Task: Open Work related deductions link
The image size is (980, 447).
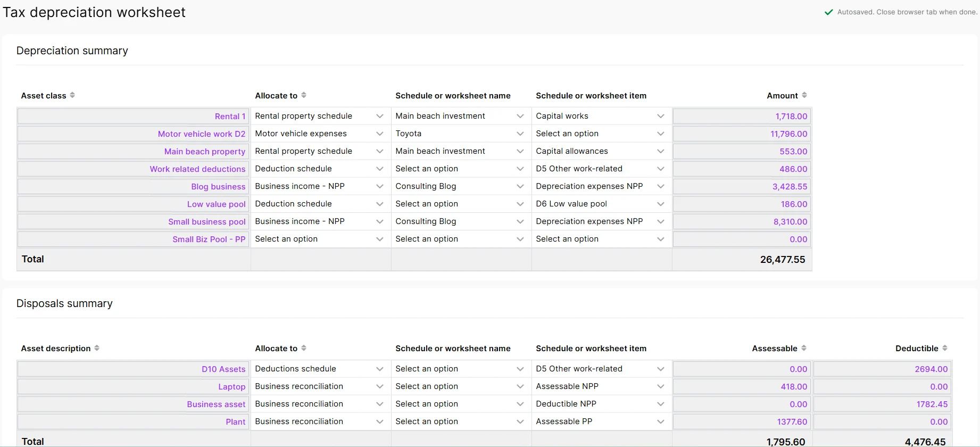Action: [197, 169]
